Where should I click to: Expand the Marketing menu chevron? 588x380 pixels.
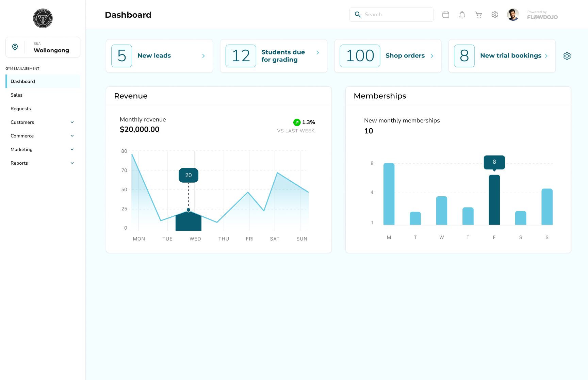72,149
